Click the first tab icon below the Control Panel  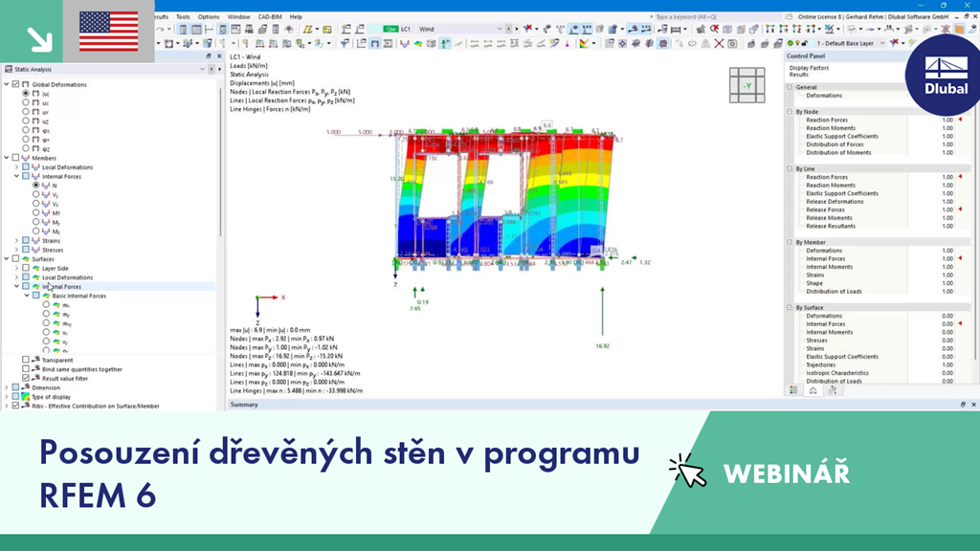793,390
